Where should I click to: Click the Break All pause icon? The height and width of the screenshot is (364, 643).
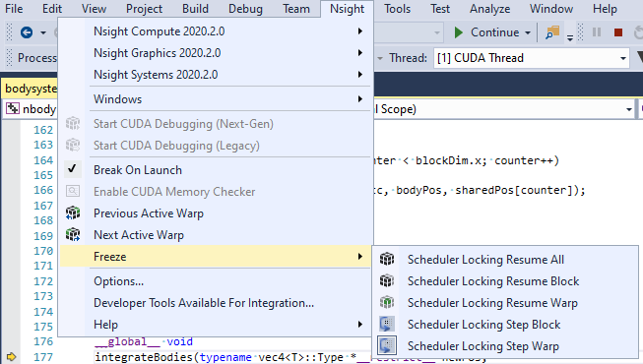tap(597, 32)
